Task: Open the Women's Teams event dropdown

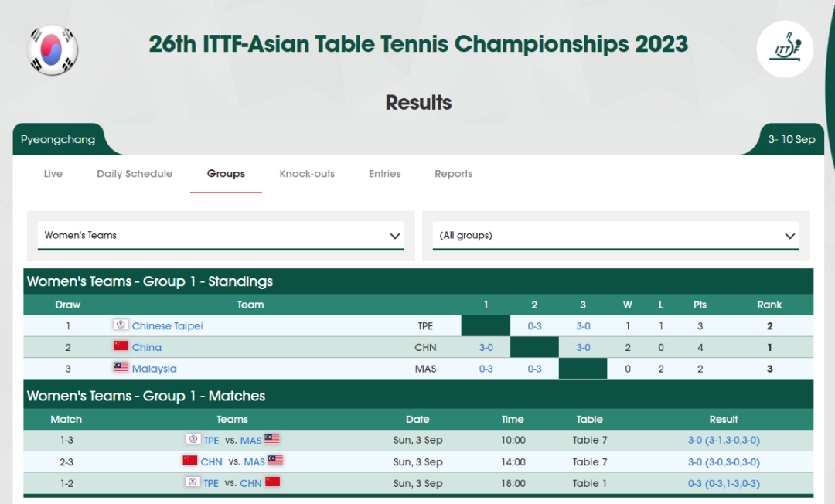Action: (221, 236)
